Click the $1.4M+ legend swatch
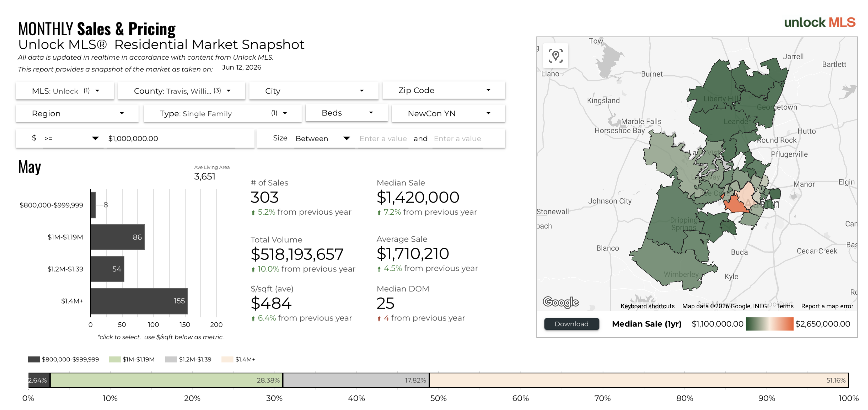This screenshot has width=868, height=410. (x=227, y=359)
